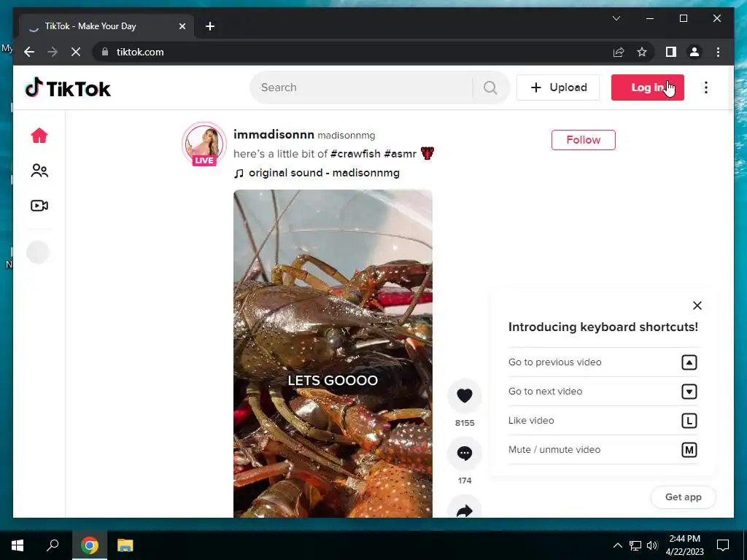
Task: Open the Following people icon in sidebar
Action: click(x=39, y=171)
